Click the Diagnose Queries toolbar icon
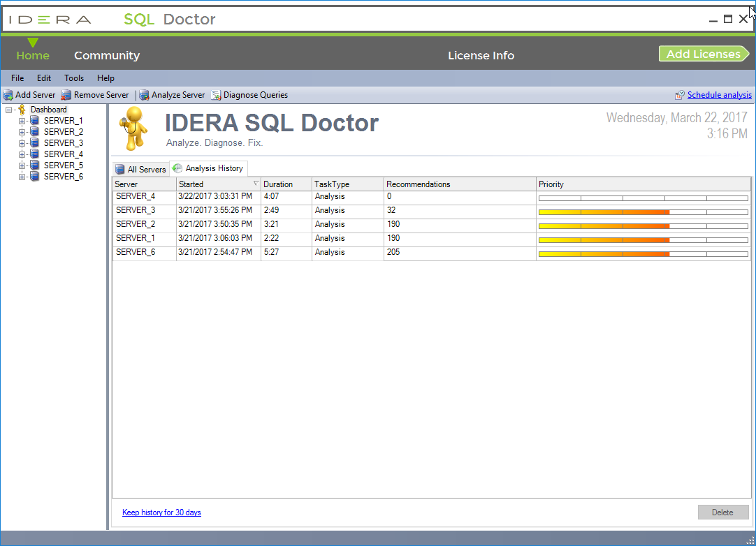 click(217, 95)
